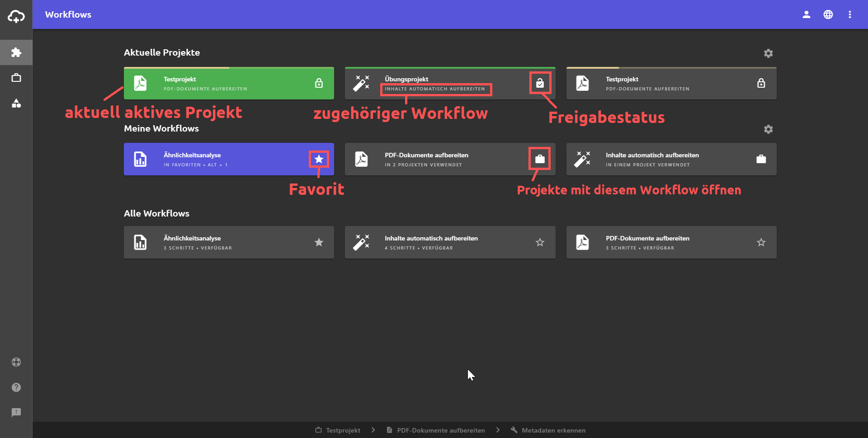
Task: Toggle favorite star on Alle Workflows Ähnlichkeitsanalyse
Action: coord(319,242)
